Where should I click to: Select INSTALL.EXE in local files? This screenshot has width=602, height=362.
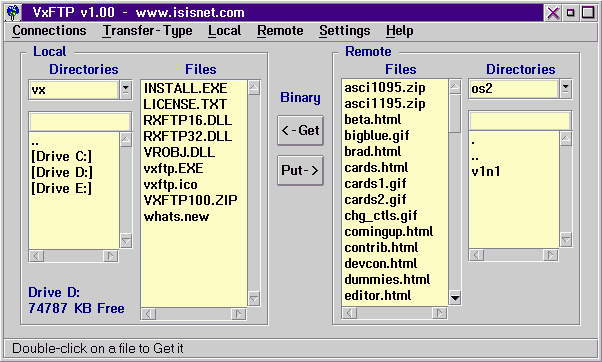tap(185, 88)
